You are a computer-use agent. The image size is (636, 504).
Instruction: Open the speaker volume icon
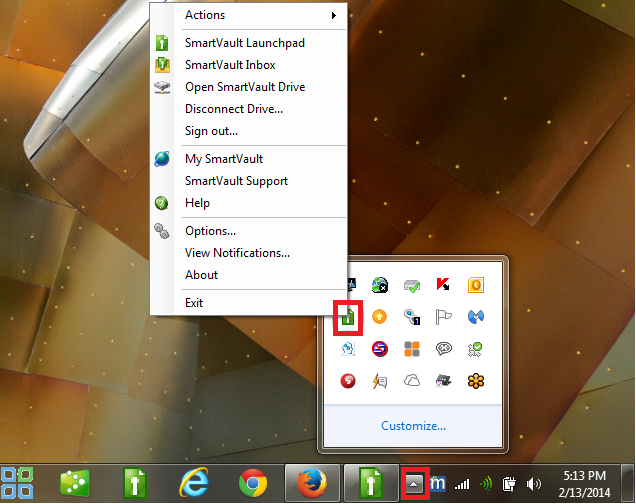(534, 484)
